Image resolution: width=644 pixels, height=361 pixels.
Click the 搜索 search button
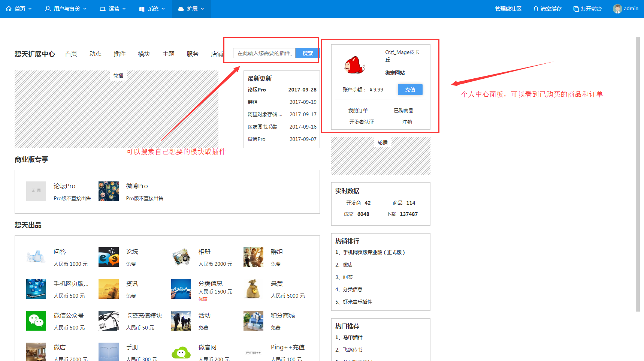(308, 53)
